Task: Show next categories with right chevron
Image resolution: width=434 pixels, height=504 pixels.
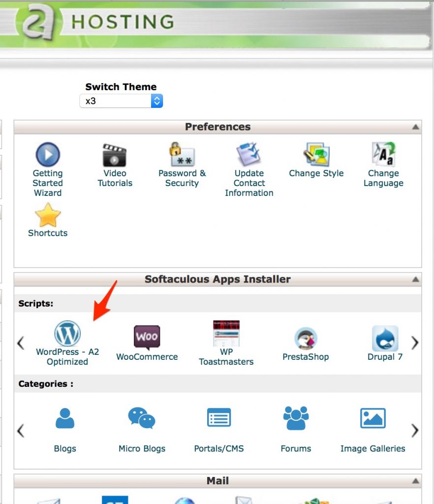Action: click(x=415, y=431)
